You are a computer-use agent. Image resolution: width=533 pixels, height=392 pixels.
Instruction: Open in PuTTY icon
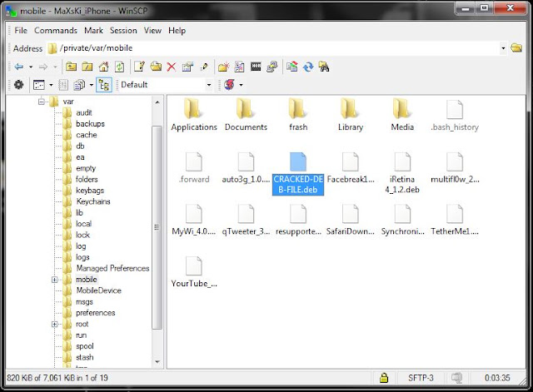(x=272, y=67)
